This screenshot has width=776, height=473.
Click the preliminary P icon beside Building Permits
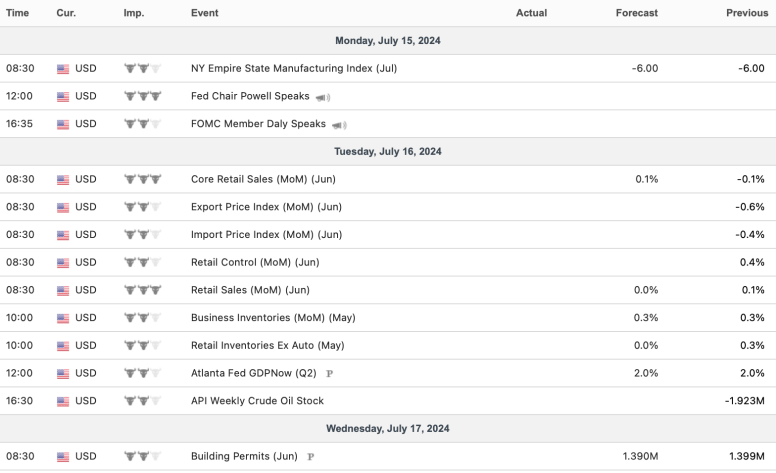(310, 457)
